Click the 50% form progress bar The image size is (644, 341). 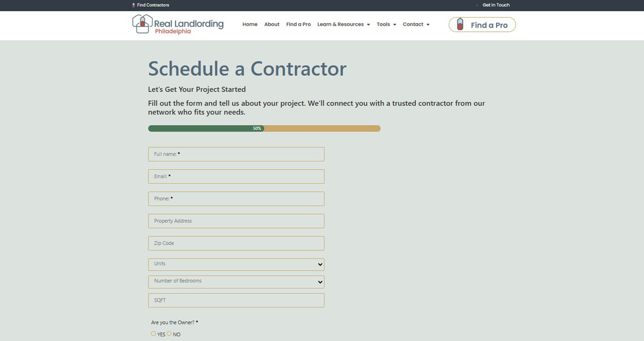264,128
